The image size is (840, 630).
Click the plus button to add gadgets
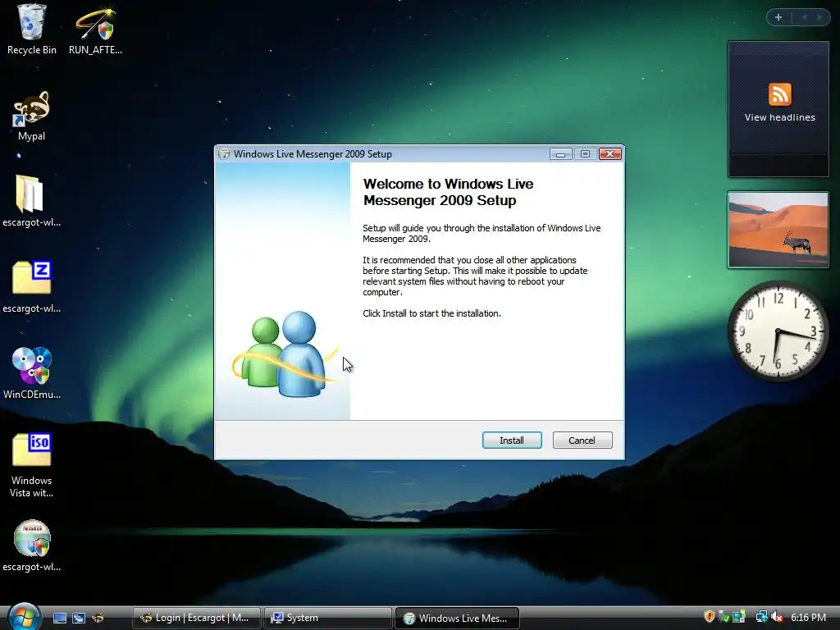(778, 17)
